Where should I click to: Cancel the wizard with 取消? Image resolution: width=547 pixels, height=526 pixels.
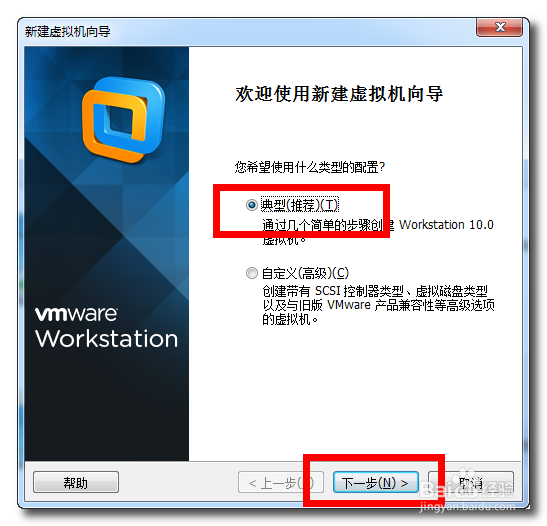pos(471,482)
